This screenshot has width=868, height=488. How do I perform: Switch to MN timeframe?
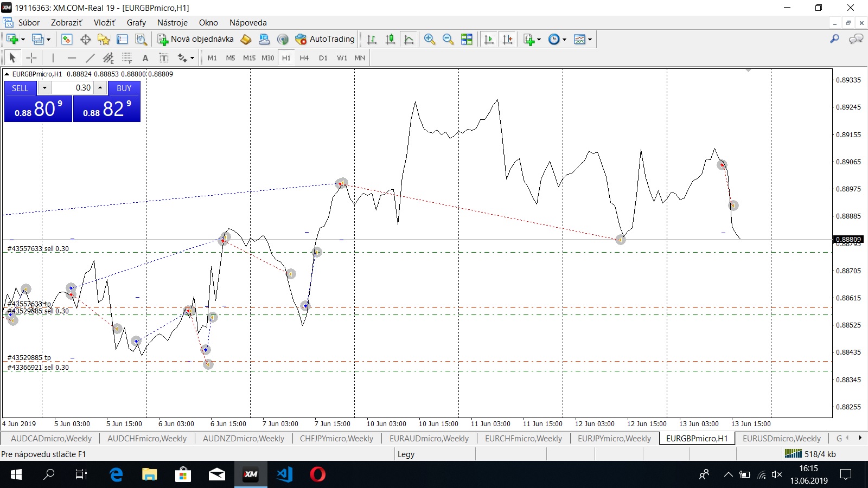pyautogui.click(x=360, y=57)
